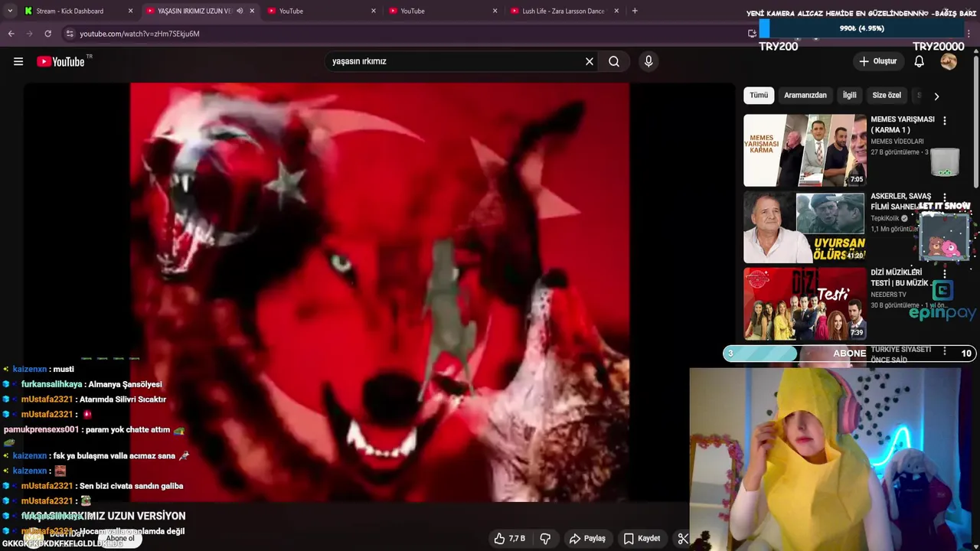Click chat message 'Almanya Şansölyesi'
980x551 pixels.
coord(125,384)
